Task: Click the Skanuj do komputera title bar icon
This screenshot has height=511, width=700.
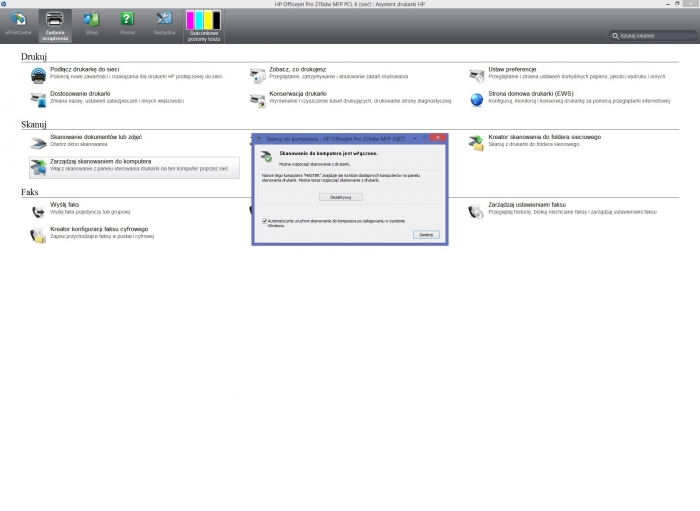Action: click(258, 139)
